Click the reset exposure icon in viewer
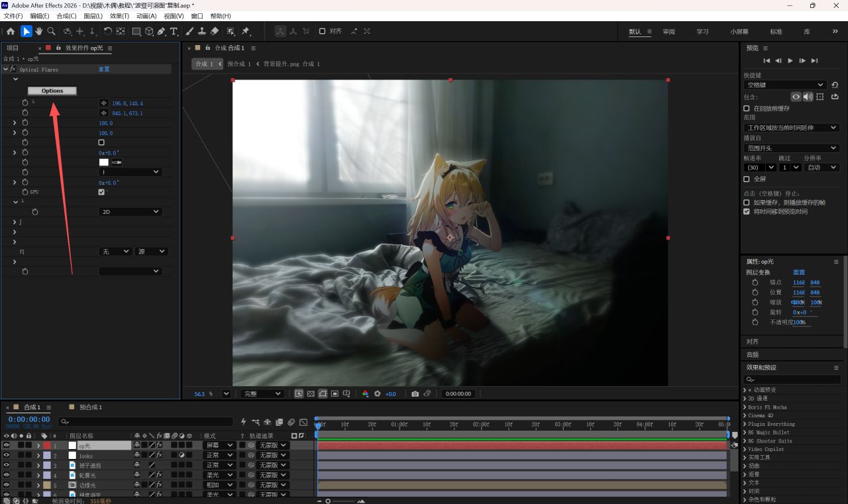848x504 pixels. [x=378, y=393]
